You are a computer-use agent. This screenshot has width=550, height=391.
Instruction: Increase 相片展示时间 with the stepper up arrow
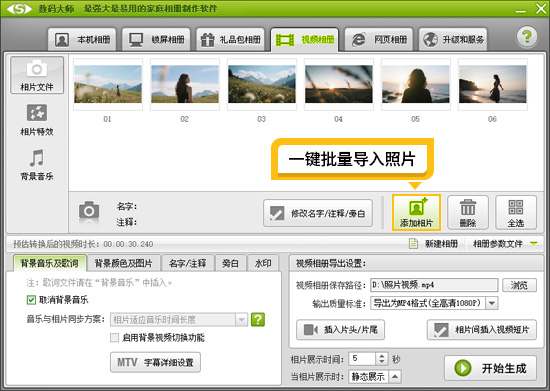tap(382, 356)
